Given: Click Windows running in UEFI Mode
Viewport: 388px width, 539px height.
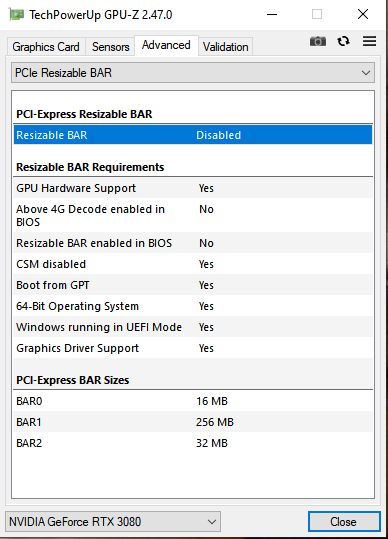Looking at the screenshot, I should click(x=193, y=327).
